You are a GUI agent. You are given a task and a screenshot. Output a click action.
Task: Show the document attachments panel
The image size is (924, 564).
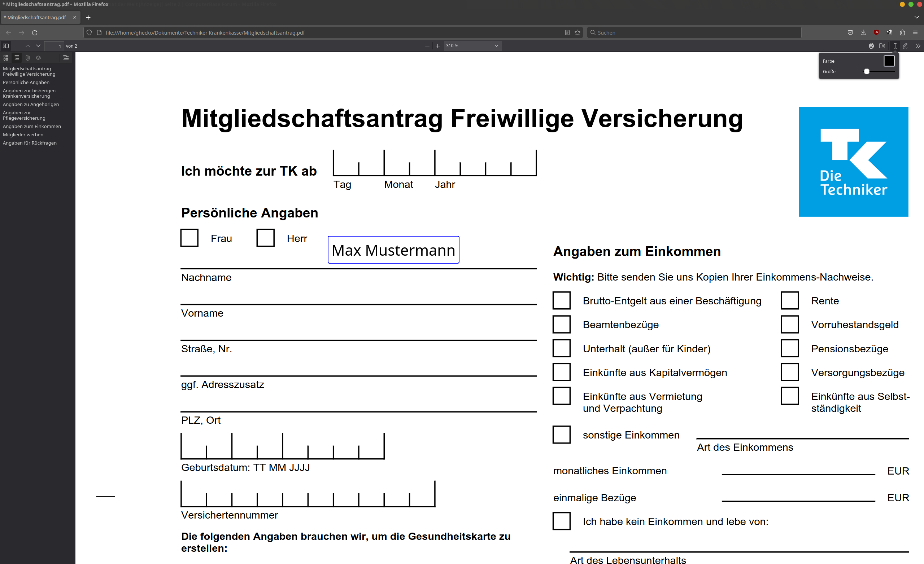click(27, 58)
